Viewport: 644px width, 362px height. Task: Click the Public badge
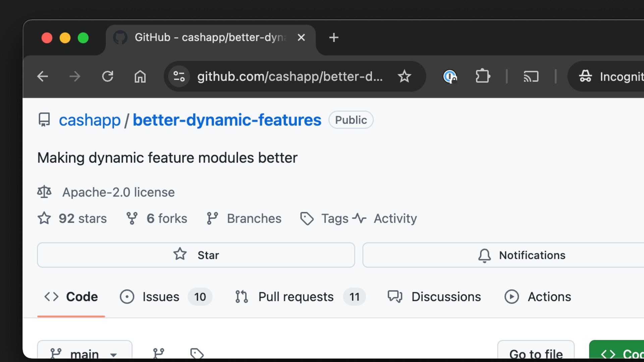[351, 120]
